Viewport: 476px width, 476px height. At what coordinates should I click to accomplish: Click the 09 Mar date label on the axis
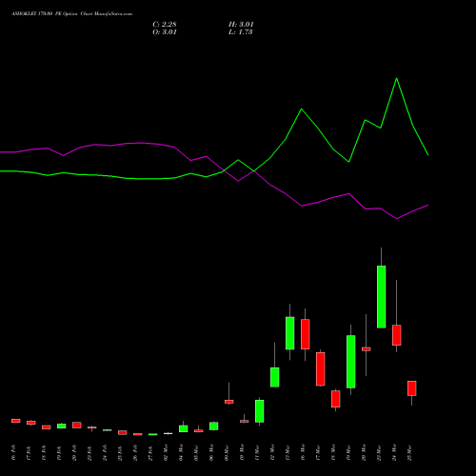coord(227,452)
